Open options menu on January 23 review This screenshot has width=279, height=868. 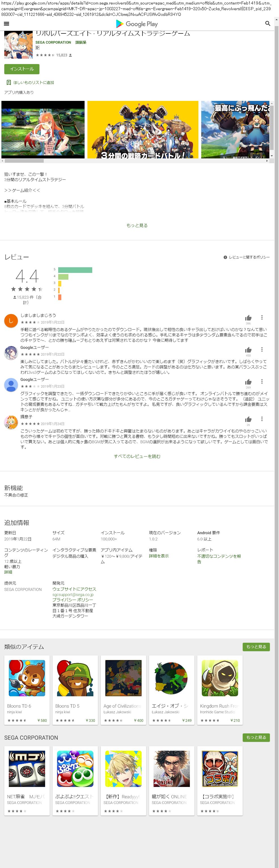[262, 381]
